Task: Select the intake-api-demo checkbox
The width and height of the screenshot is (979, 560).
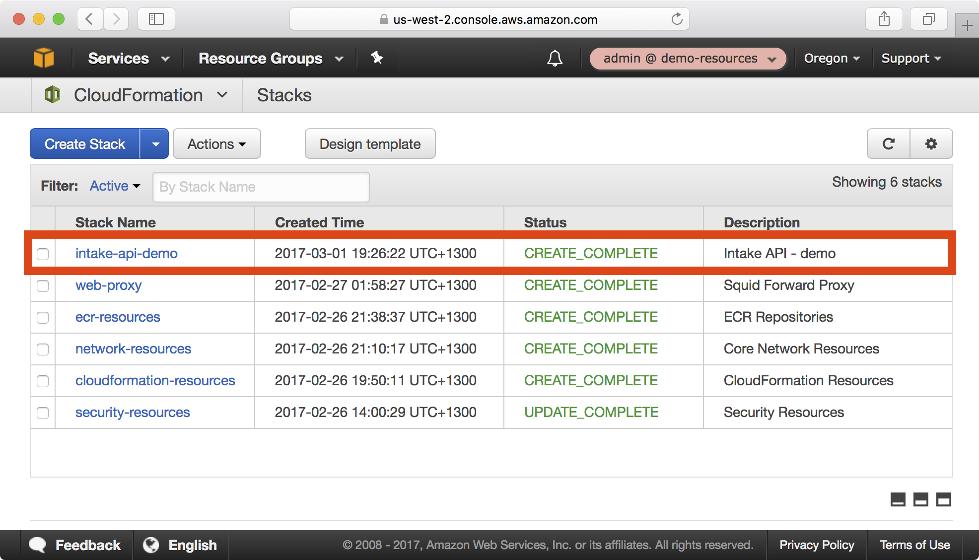Action: (x=43, y=254)
